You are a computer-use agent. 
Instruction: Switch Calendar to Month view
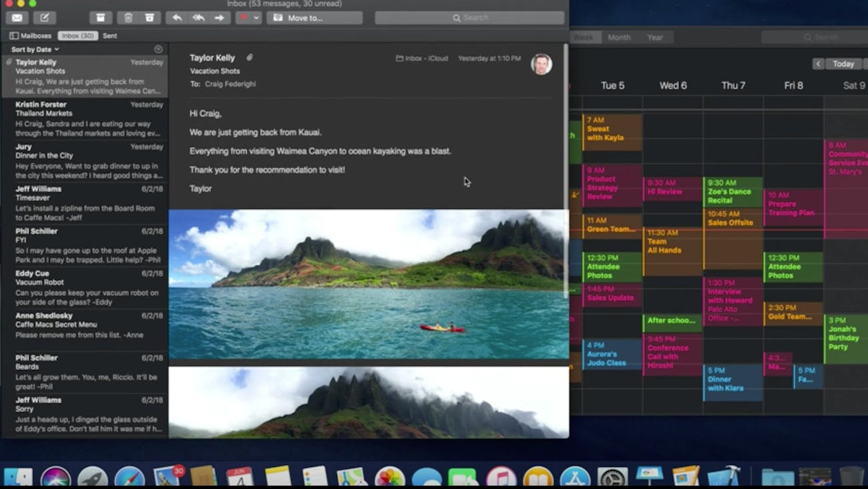(619, 37)
